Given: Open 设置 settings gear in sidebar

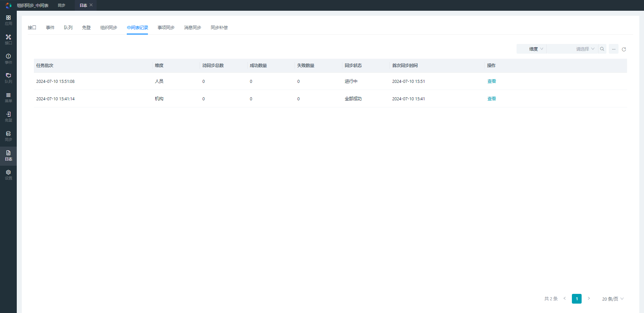Looking at the screenshot, I should pos(8,174).
